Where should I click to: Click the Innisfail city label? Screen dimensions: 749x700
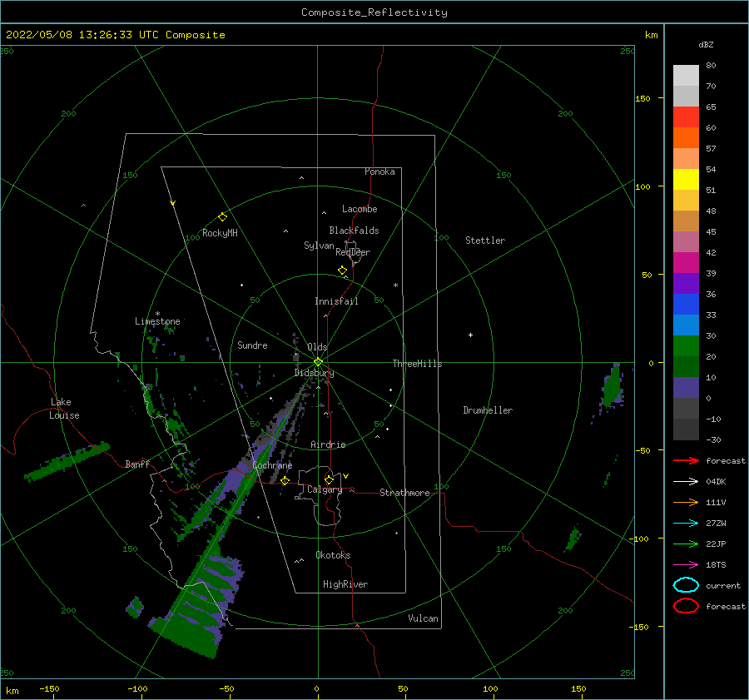336,301
